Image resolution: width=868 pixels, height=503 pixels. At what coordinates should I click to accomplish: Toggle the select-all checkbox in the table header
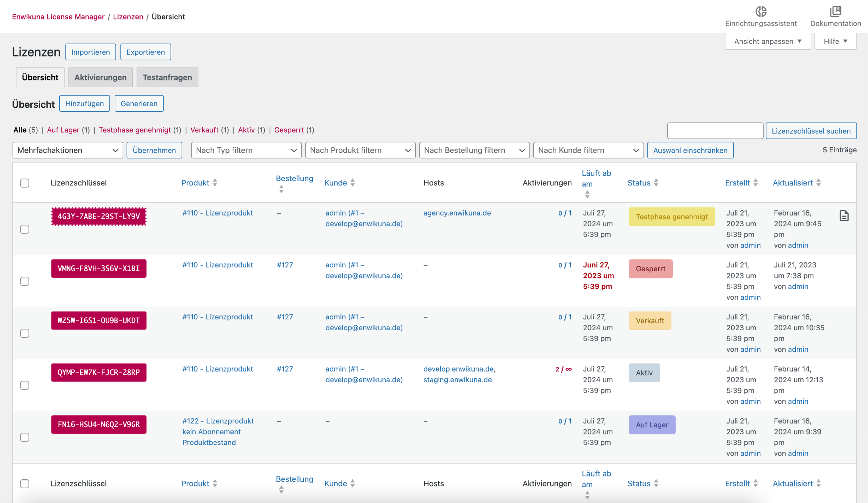click(x=24, y=183)
